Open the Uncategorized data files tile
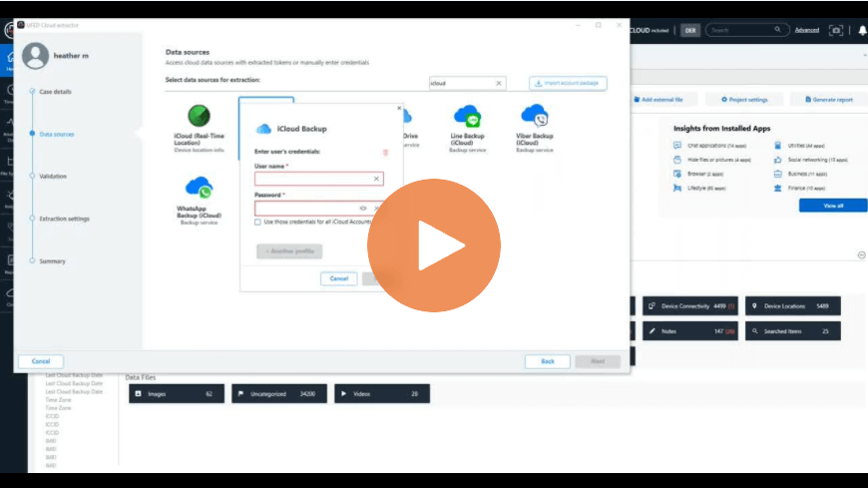868x488 pixels. [x=279, y=394]
